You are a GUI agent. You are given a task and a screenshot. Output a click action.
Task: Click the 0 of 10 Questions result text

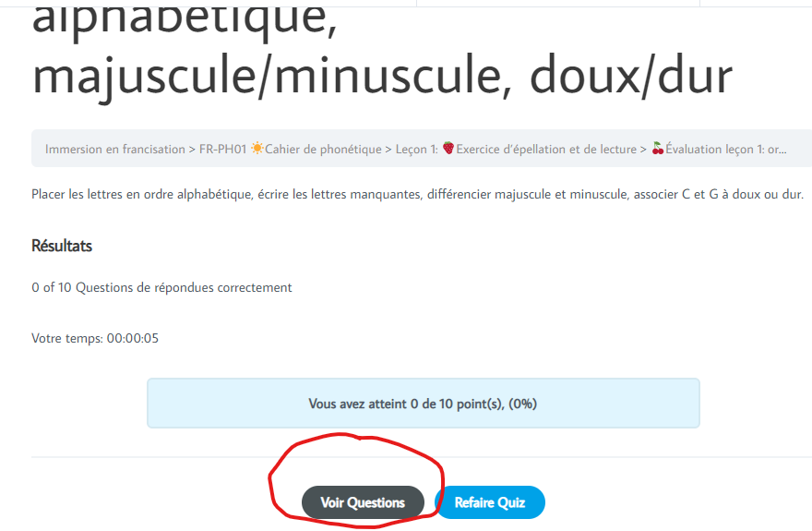pyautogui.click(x=161, y=287)
